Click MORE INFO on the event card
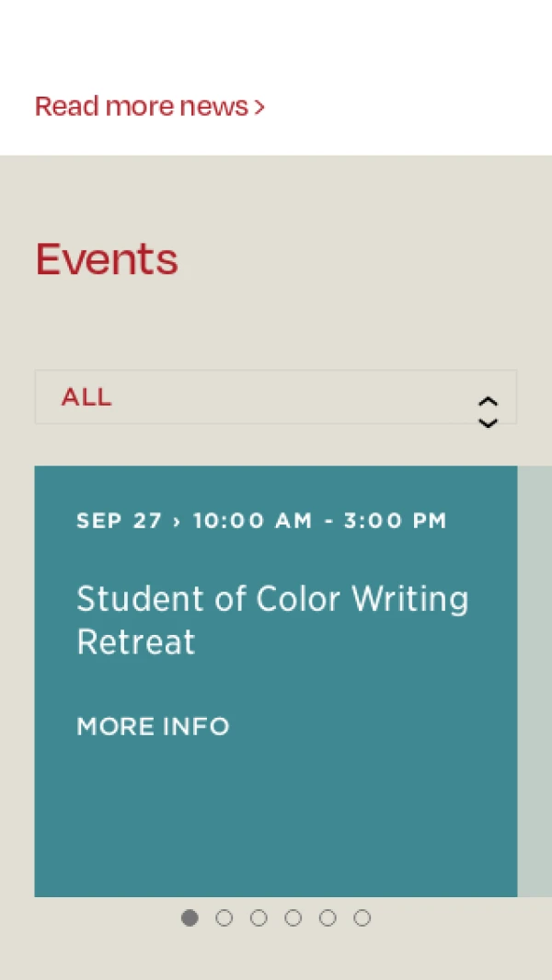This screenshot has width=552, height=980. click(x=153, y=726)
